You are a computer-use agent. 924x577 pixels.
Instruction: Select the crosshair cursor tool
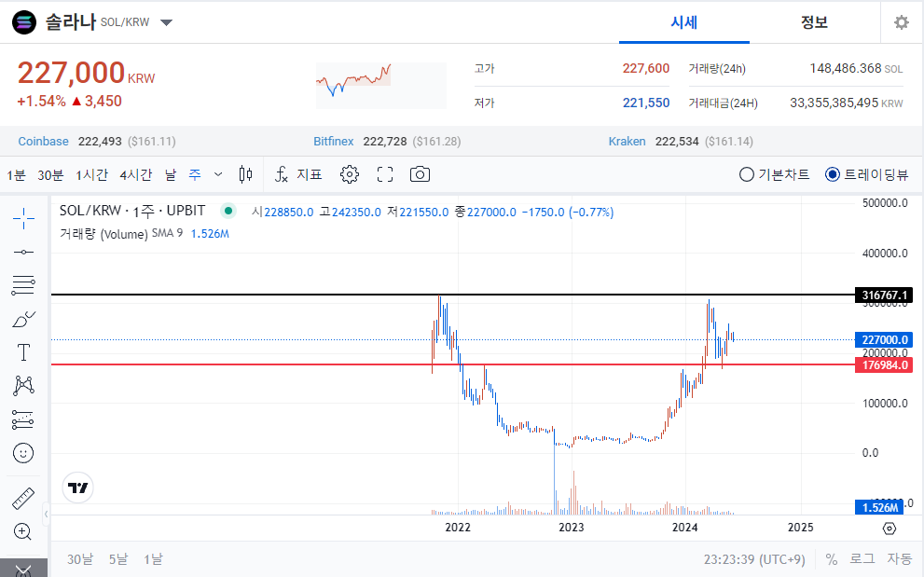[23, 219]
